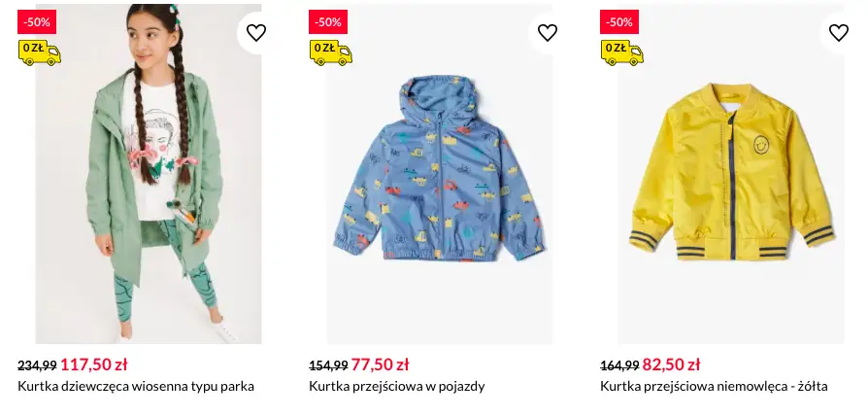Add green parka jacket to wishlist heart
Viewport: 868px width, 416px height.
(x=256, y=33)
